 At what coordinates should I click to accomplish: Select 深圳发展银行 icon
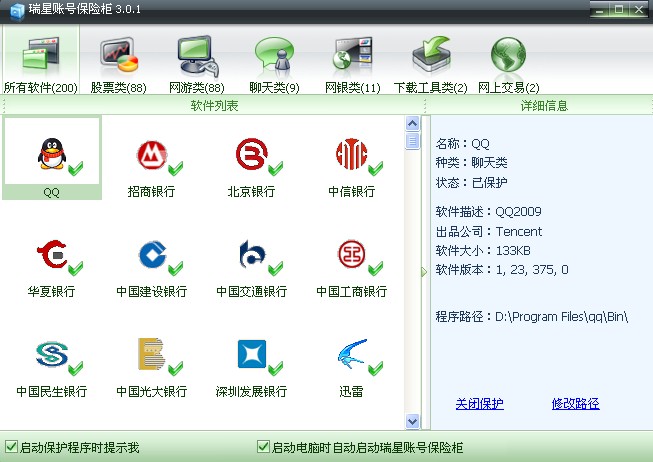252,354
